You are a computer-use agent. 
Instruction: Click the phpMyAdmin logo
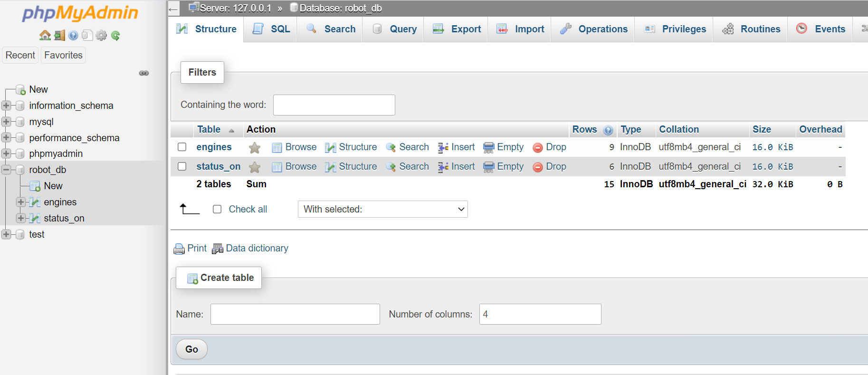(80, 13)
